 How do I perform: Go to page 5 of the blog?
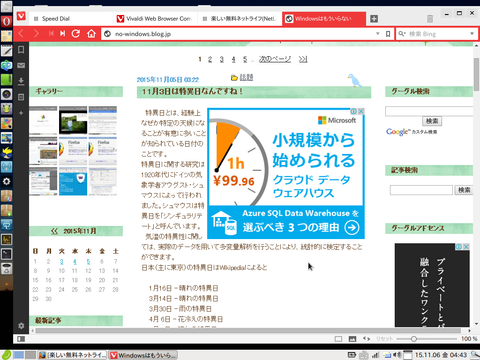(x=245, y=59)
